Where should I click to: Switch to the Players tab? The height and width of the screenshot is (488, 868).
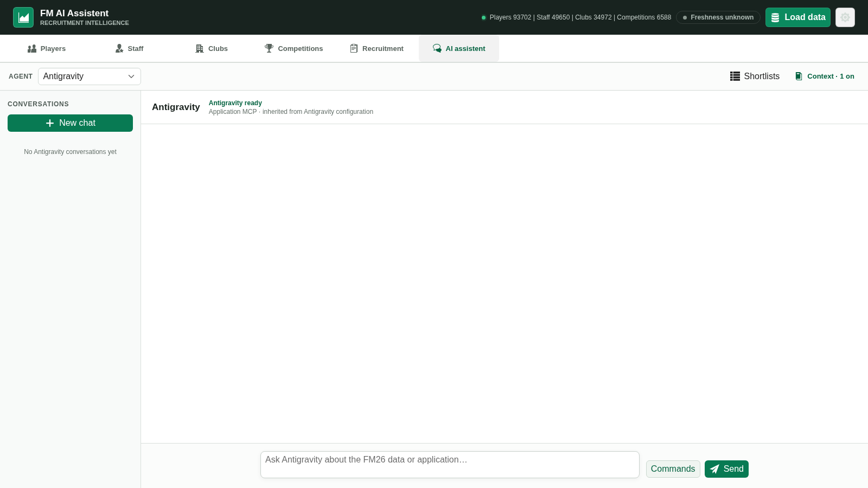point(47,48)
